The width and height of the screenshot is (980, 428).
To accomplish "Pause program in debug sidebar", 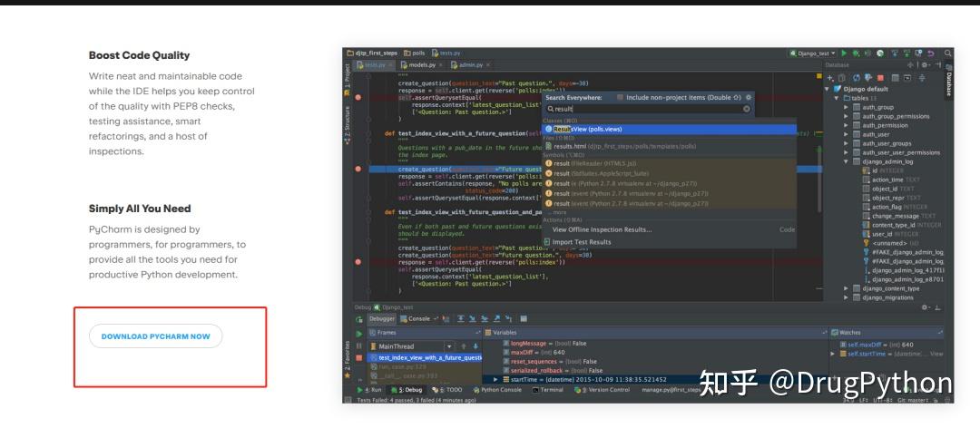I will click(359, 345).
